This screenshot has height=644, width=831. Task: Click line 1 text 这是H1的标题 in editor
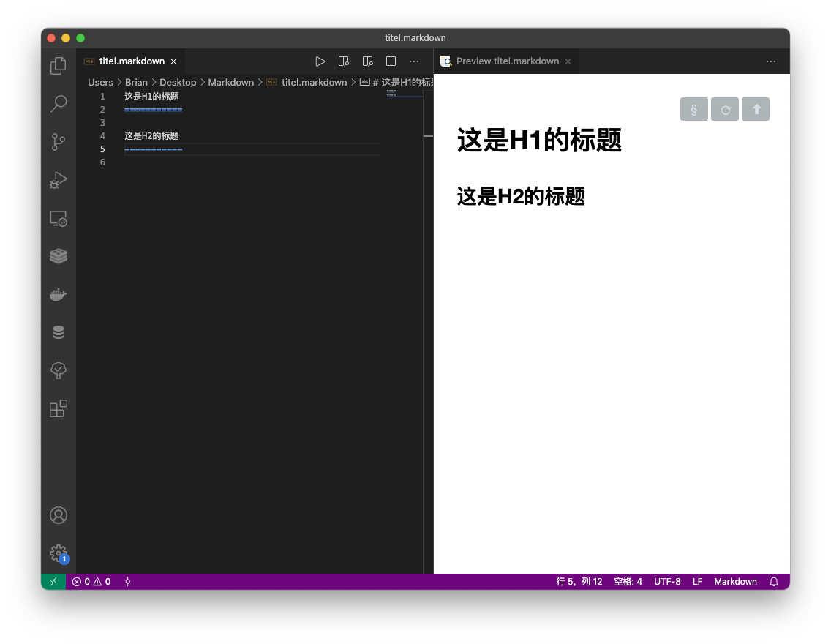pyautogui.click(x=151, y=97)
